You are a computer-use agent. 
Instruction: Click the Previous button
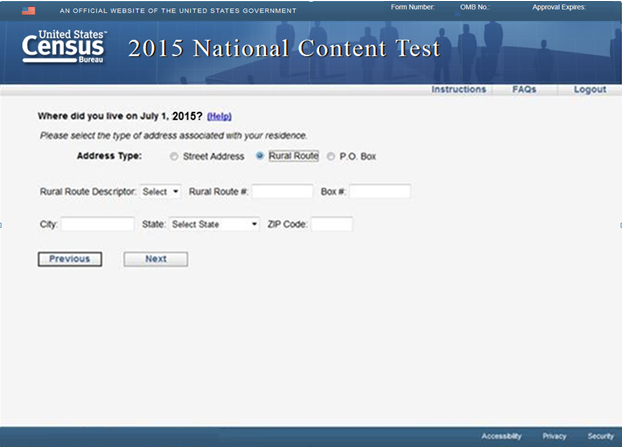70,259
